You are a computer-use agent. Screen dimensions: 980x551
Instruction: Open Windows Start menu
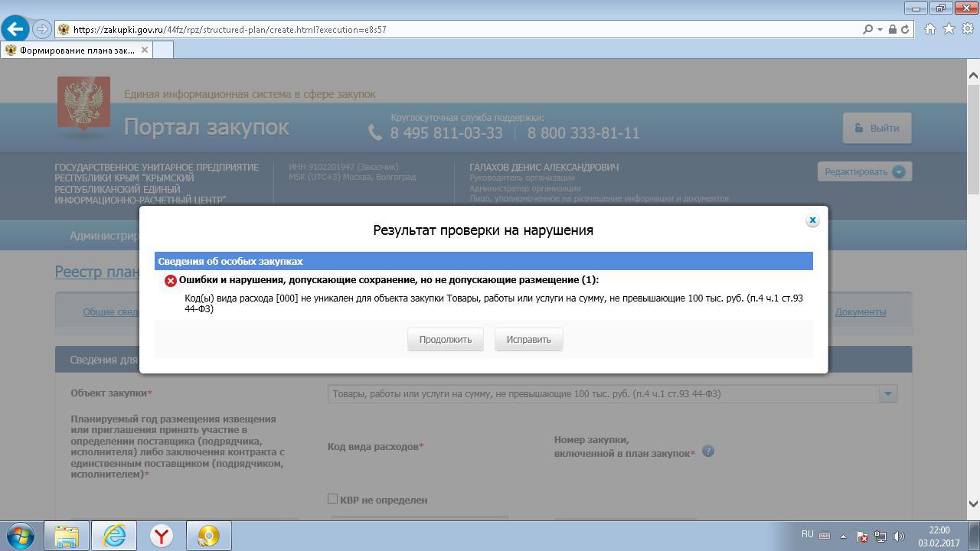pyautogui.click(x=21, y=536)
